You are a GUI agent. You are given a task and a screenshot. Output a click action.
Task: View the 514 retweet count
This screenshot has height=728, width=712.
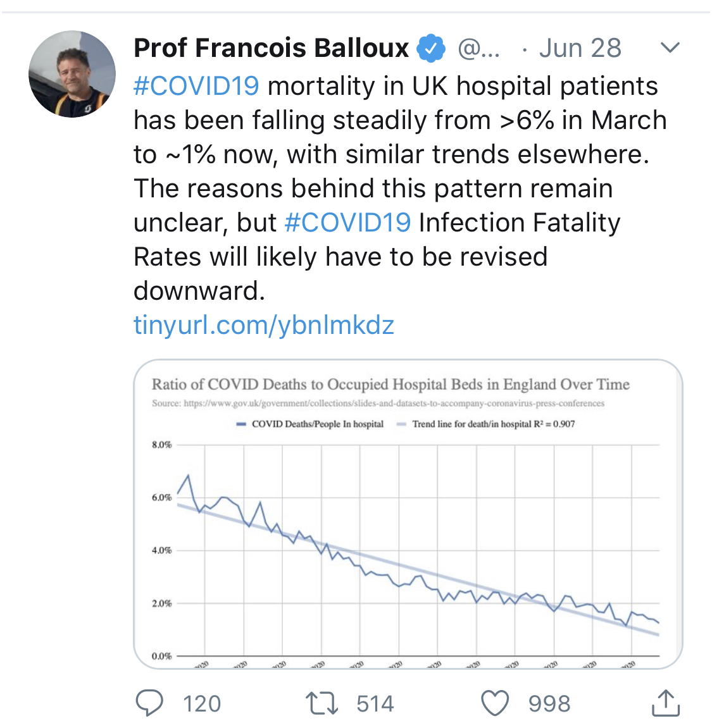pos(375,704)
